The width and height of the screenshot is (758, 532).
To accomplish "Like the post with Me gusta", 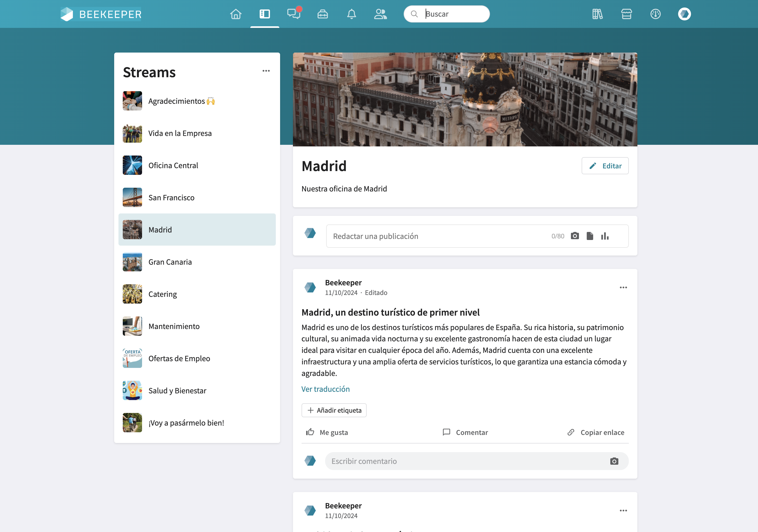I will 327,432.
